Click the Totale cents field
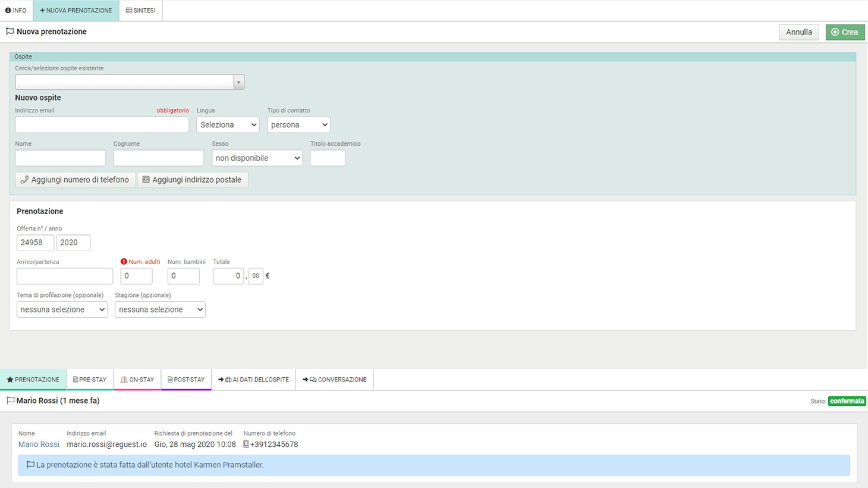Image resolution: width=868 pixels, height=488 pixels. tap(256, 276)
